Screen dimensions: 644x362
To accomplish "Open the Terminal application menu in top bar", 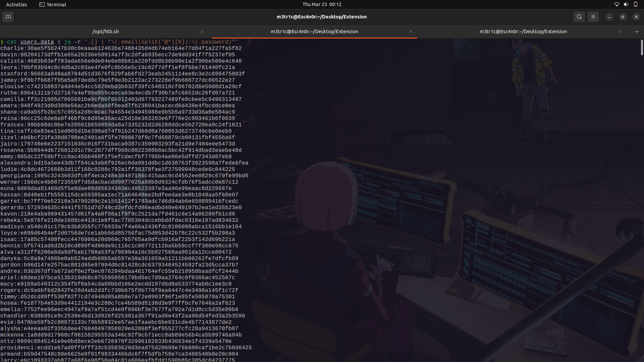I will pyautogui.click(x=52, y=4).
